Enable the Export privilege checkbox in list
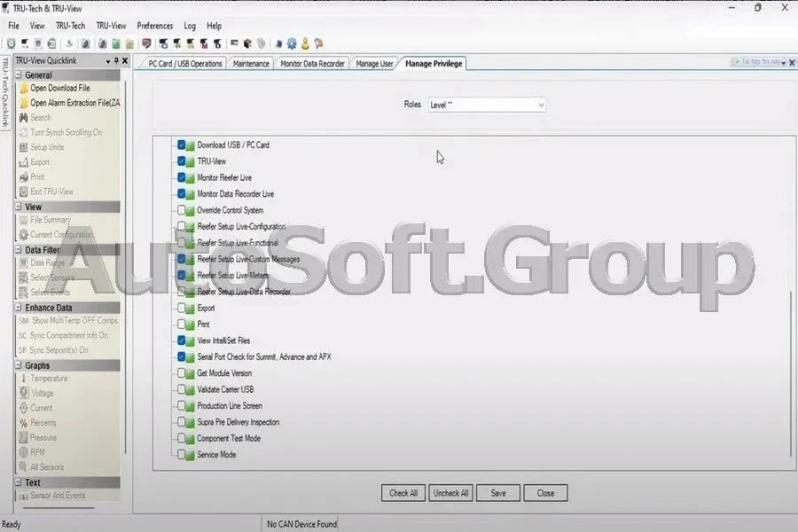 click(181, 308)
